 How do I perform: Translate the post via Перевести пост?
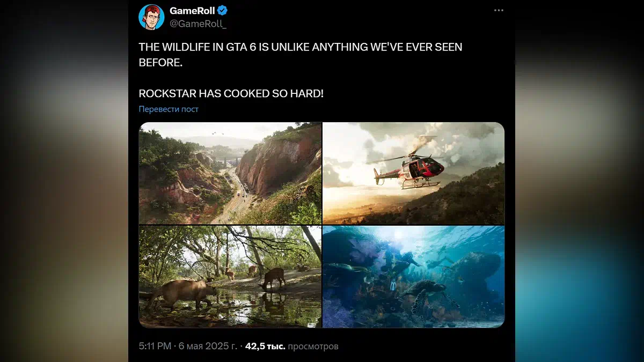pos(169,109)
